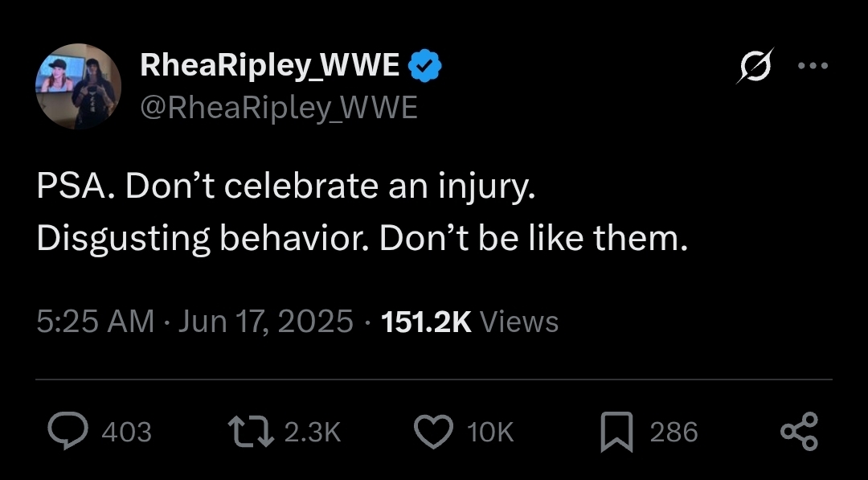Click the 5:25 AM timestamp
Screen dimensions: 868x480
tap(95, 322)
